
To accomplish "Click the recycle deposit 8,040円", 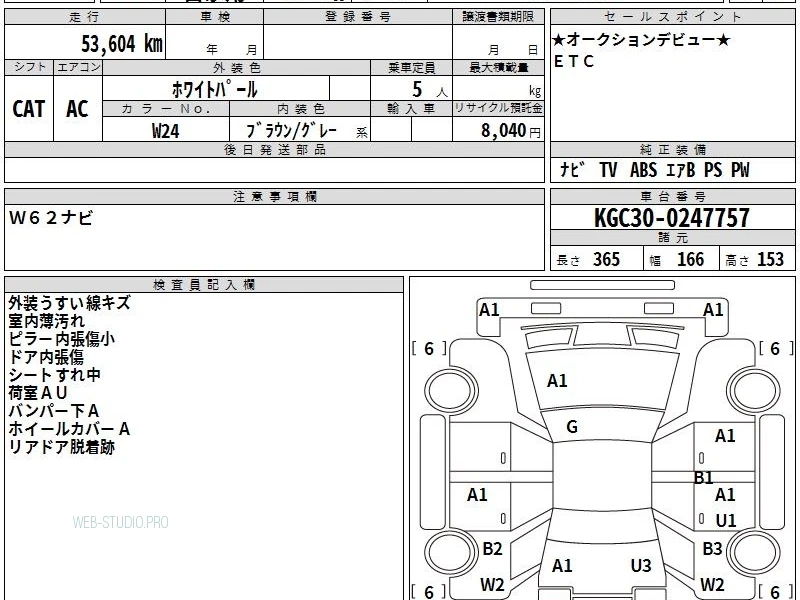I will point(510,131).
